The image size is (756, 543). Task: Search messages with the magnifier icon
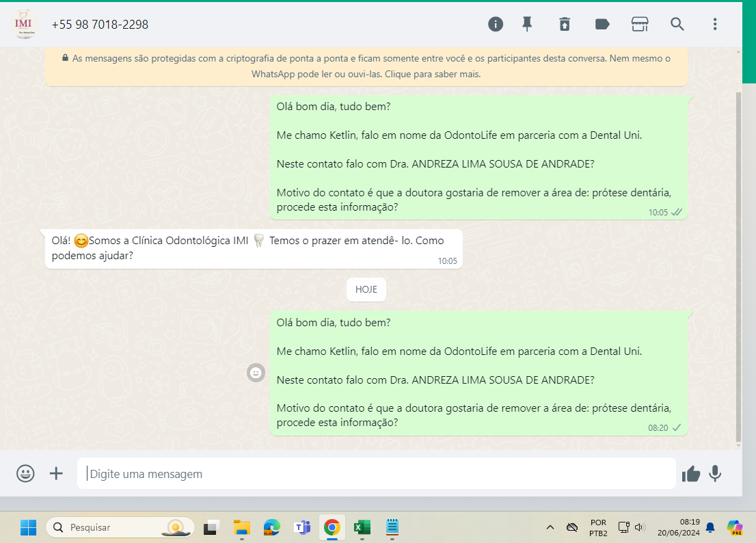tap(677, 24)
